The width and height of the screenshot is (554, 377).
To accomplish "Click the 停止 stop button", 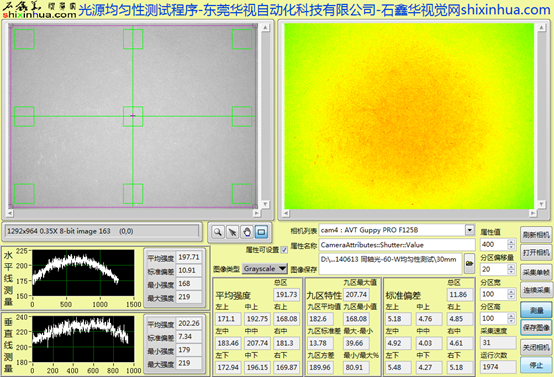I will click(x=536, y=365).
